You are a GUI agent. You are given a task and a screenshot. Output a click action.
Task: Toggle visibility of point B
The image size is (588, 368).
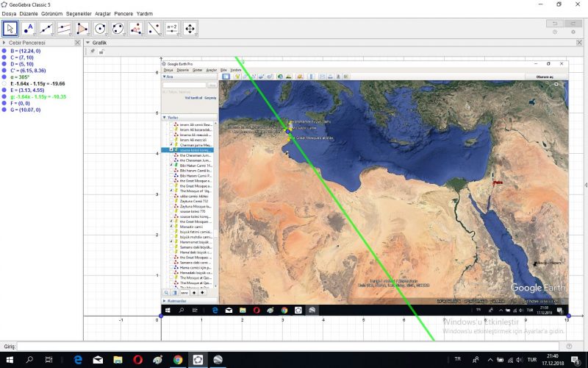coord(4,51)
